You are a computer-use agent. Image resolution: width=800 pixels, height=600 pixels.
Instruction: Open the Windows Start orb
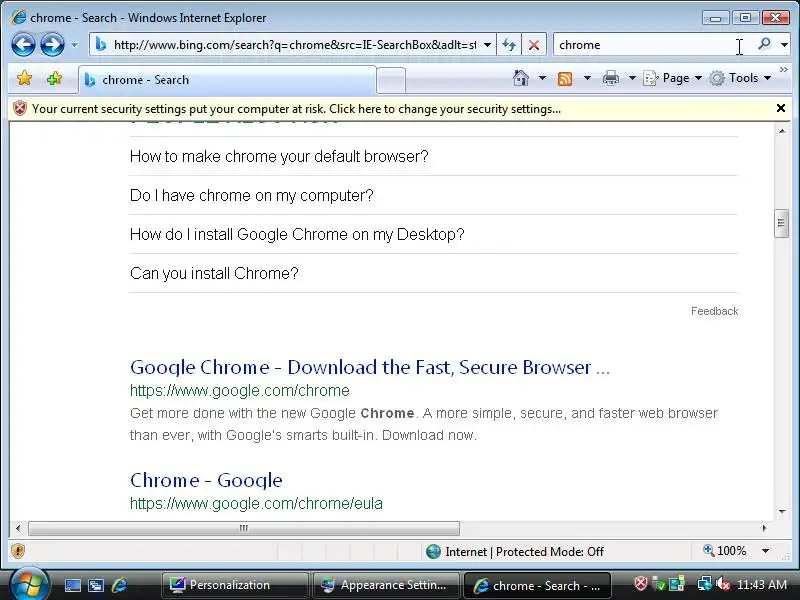point(29,584)
